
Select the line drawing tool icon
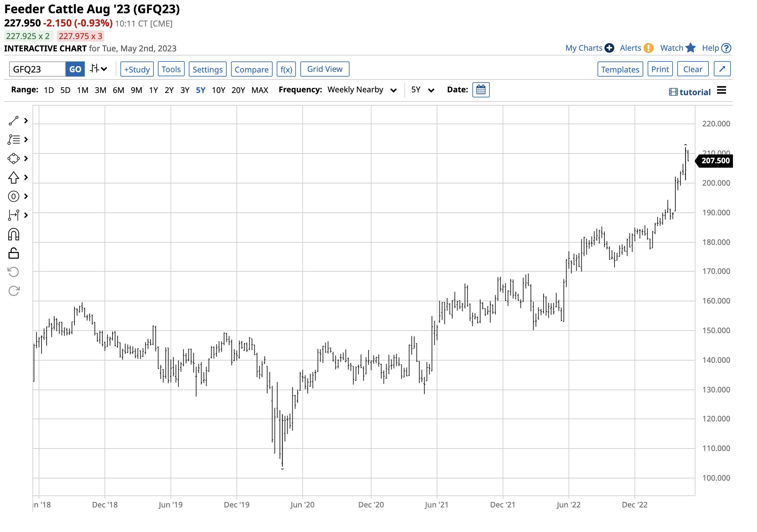point(14,121)
